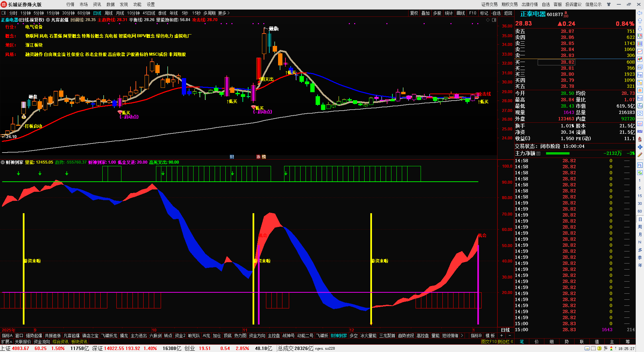This screenshot has height=352, width=644.
Task: Open the 统计 statistics dropdown
Action: pyautogui.click(x=449, y=13)
